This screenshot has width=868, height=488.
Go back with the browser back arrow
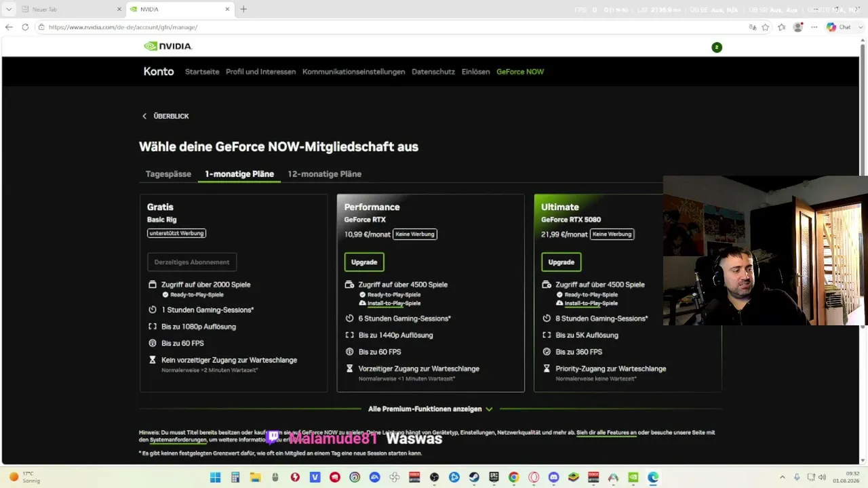point(9,27)
